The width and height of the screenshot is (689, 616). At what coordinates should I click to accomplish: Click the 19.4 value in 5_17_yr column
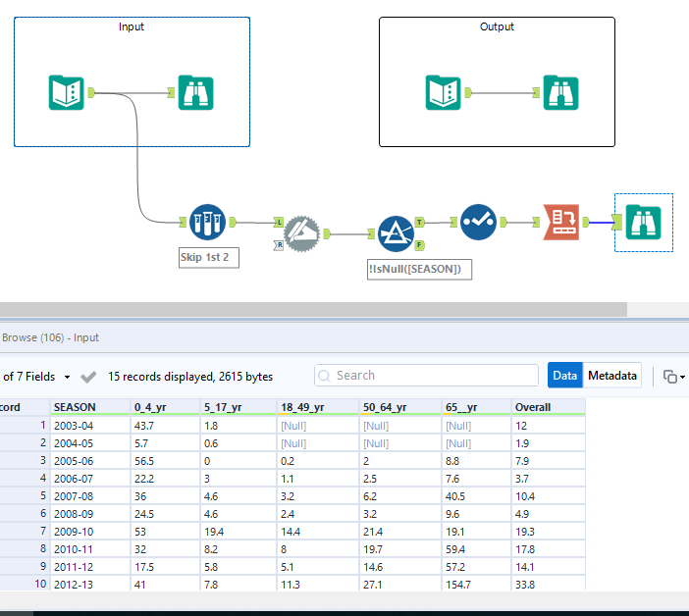pyautogui.click(x=238, y=532)
